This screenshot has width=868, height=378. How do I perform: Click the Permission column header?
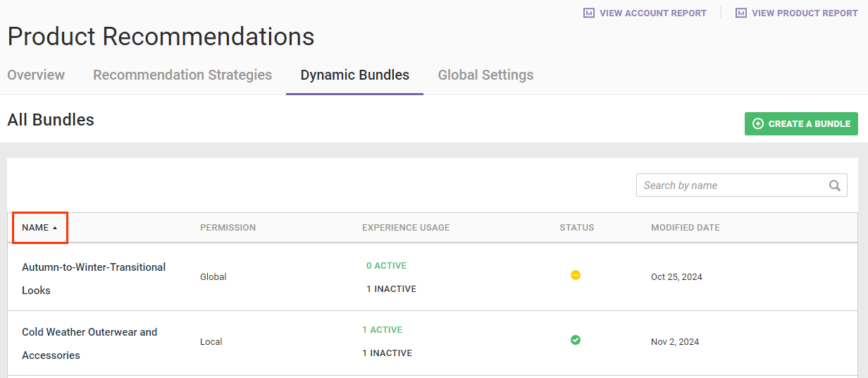(228, 228)
